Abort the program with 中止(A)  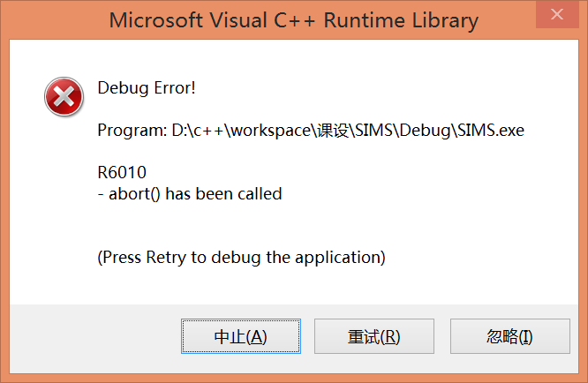point(241,336)
